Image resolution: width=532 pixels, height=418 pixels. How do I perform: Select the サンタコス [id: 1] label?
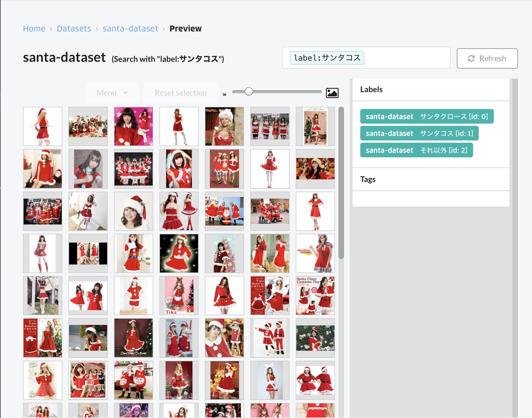(x=419, y=133)
